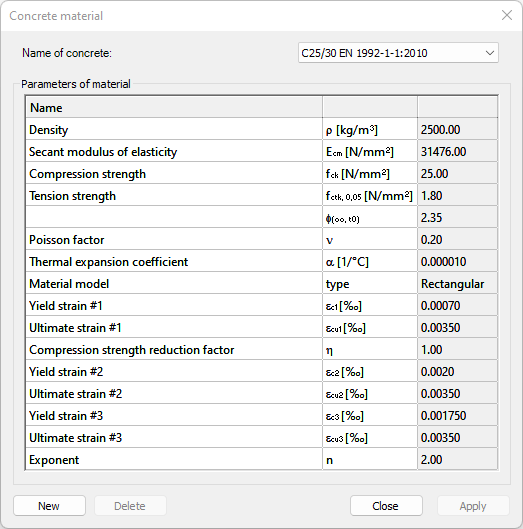This screenshot has height=529, width=523.
Task: Click the Poisson factor value 0.20
Action: [458, 240]
